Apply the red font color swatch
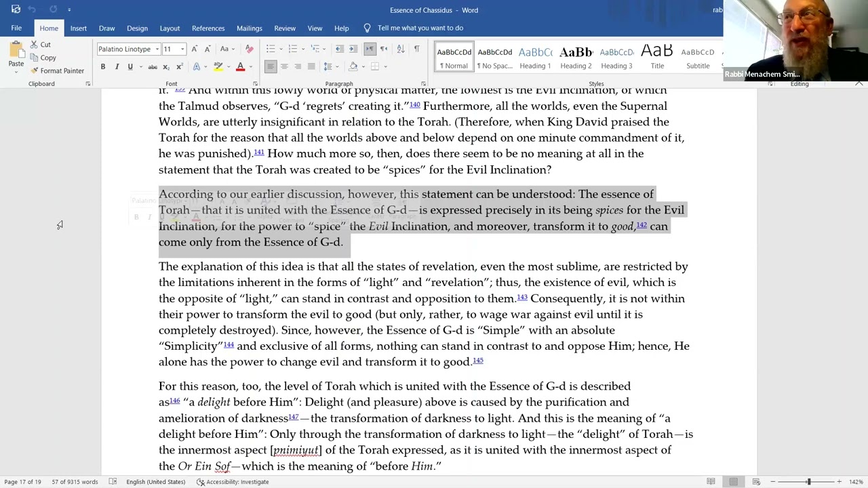 pos(240,66)
